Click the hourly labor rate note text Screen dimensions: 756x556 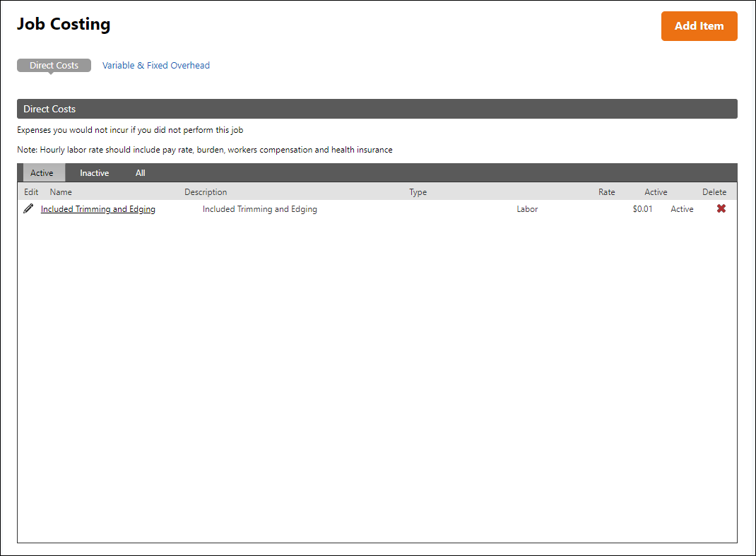(x=205, y=150)
